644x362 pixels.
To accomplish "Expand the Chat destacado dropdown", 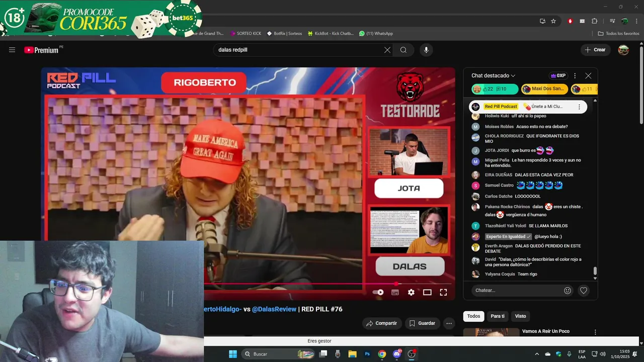I will click(x=494, y=75).
